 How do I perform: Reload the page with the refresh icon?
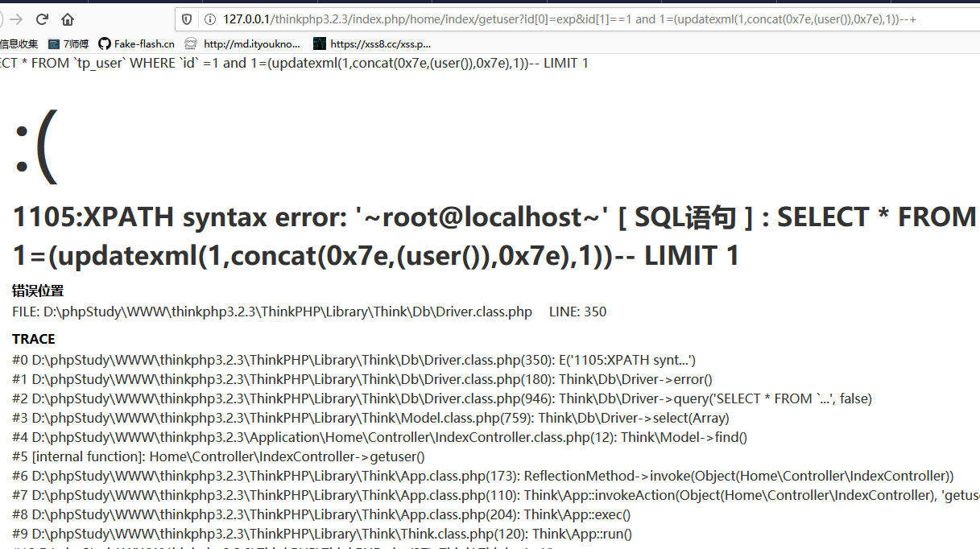(x=42, y=19)
